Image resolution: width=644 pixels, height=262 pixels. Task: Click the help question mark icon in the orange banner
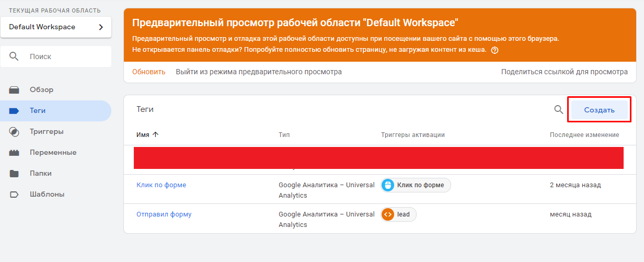coord(494,50)
